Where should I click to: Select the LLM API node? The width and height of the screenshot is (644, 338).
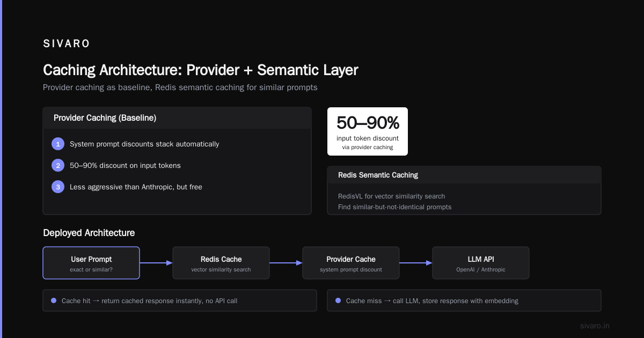pos(481,263)
